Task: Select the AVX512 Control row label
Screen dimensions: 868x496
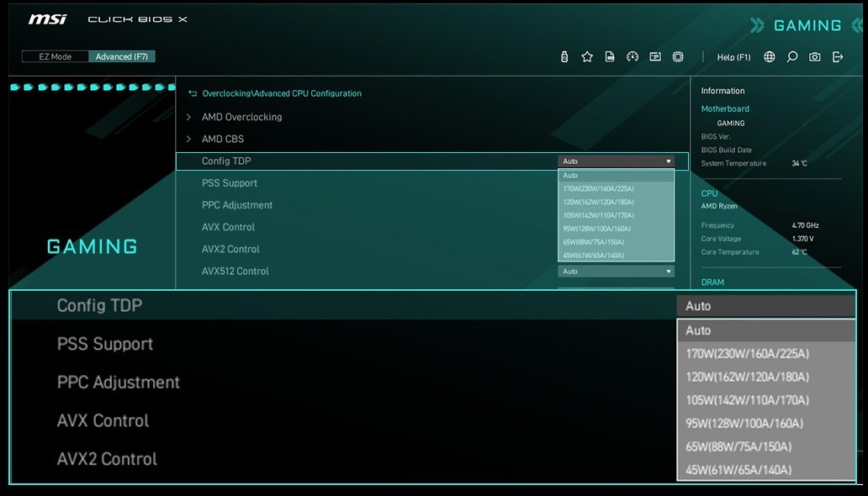Action: click(236, 272)
